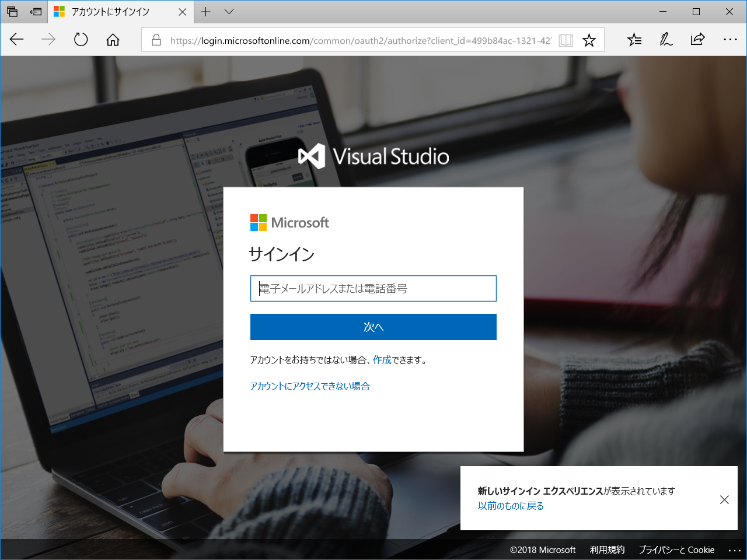Select the アカウントにサインイン tab
Viewport: 747px width, 560px height.
point(120,12)
